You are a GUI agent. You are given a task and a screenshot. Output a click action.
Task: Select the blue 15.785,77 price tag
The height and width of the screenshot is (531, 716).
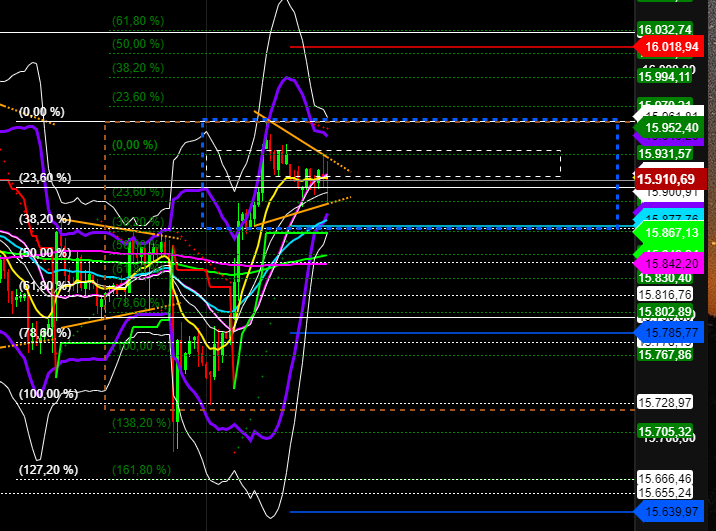tap(669, 332)
